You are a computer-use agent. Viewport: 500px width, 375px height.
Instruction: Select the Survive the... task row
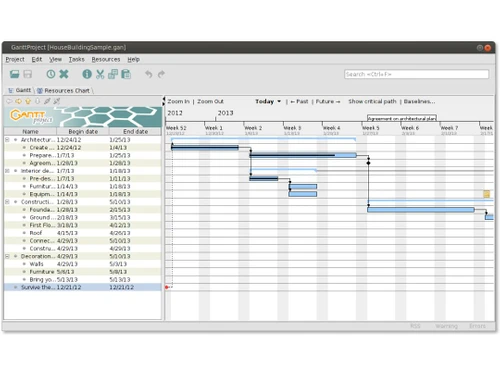point(83,287)
